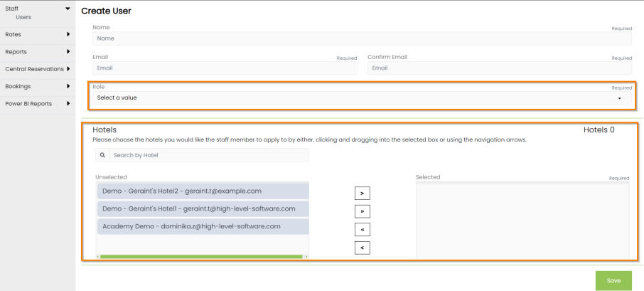Select Demo - Geraint's Hotel2 entry

[x=202, y=191]
